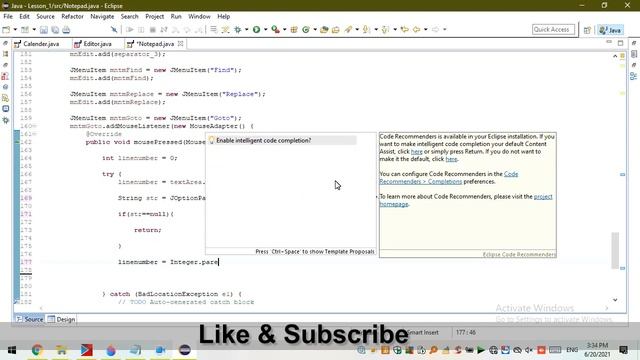Click the project homepage link

pos(466,200)
